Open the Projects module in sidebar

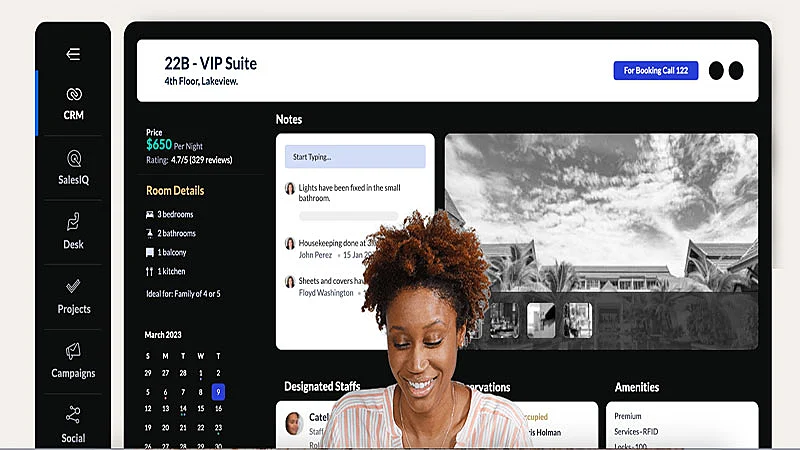pyautogui.click(x=73, y=296)
